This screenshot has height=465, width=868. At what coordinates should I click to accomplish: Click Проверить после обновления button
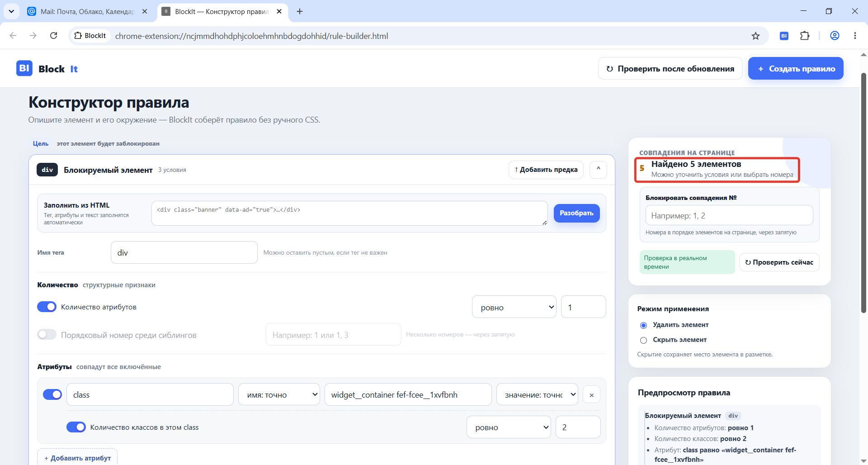pyautogui.click(x=670, y=68)
